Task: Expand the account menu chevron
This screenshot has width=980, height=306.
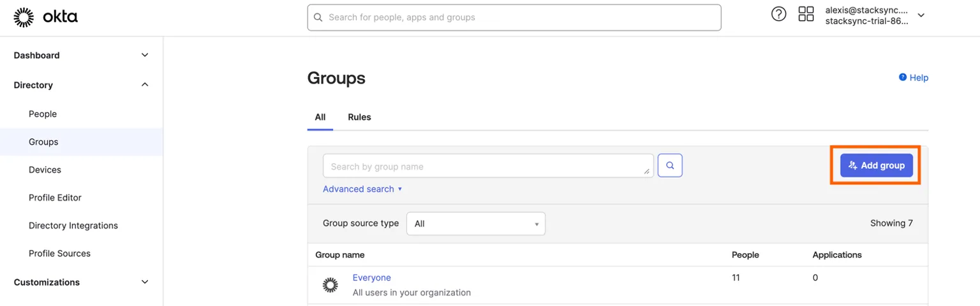Action: (921, 15)
